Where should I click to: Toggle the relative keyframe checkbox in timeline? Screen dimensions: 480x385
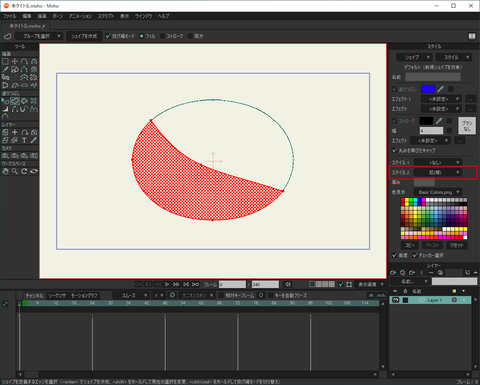tap(221, 295)
